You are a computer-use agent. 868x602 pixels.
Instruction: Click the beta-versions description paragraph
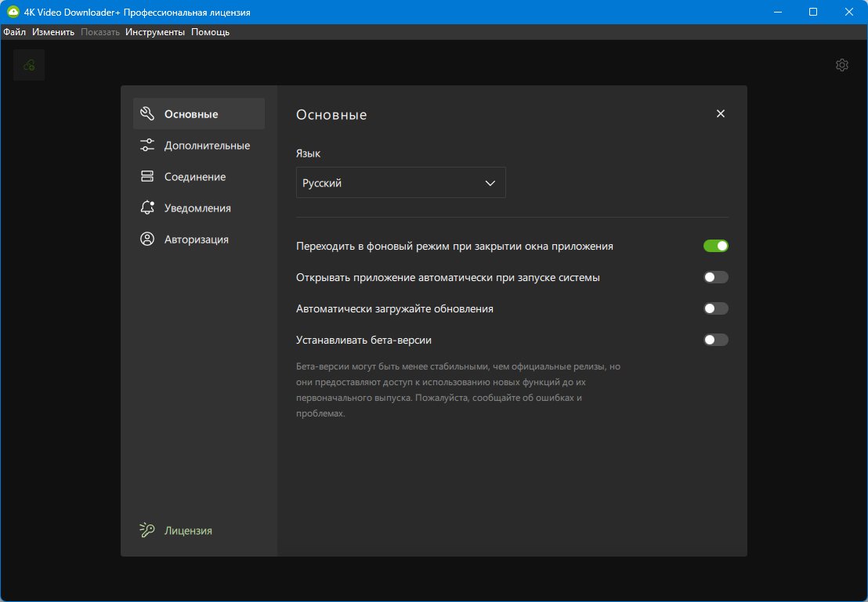pos(458,390)
